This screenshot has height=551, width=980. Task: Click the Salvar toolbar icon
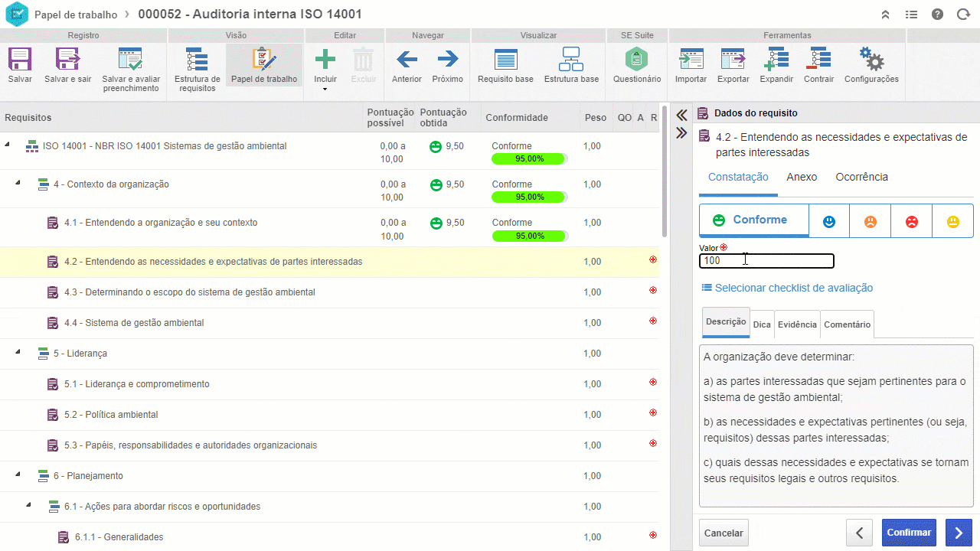20,60
